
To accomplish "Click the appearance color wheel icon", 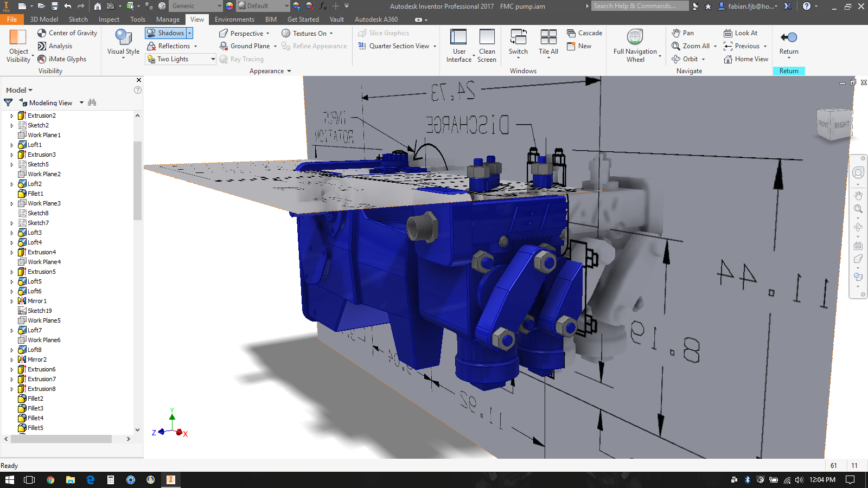I will pyautogui.click(x=229, y=6).
